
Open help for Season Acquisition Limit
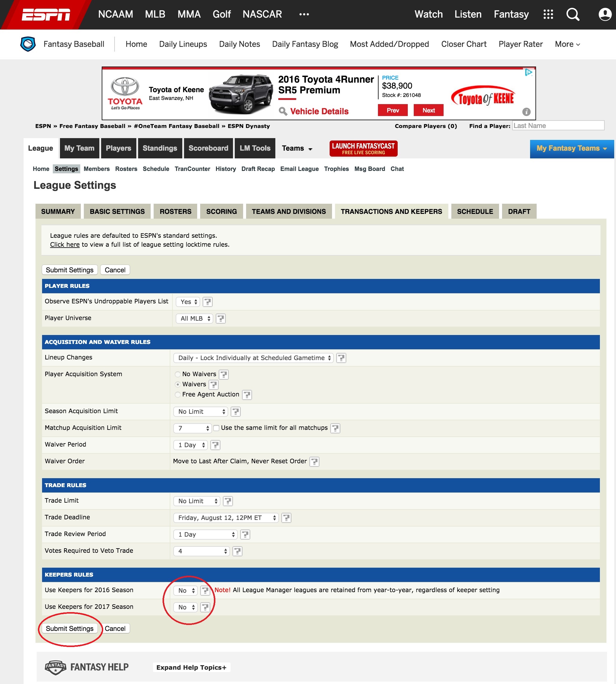point(236,412)
